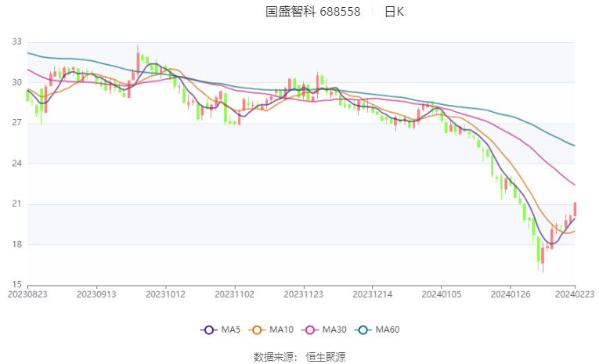Click the 33 price axis label
Viewport: 599px width, 364px height.
[16, 41]
